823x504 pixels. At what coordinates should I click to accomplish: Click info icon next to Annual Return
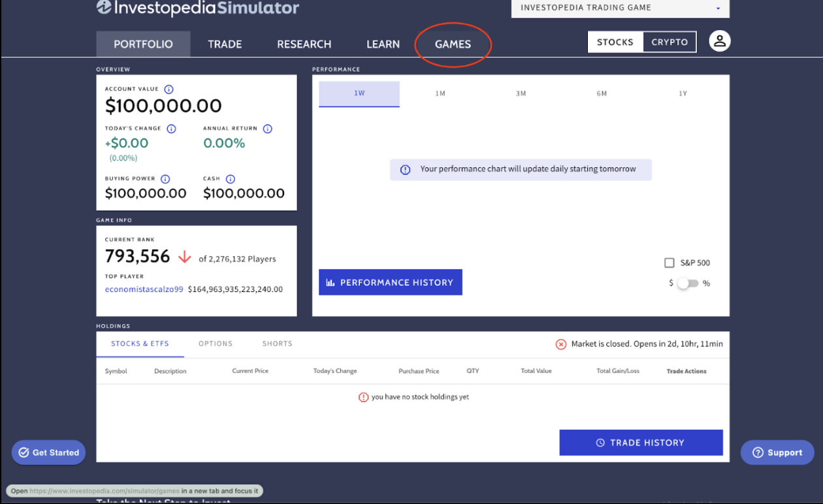pyautogui.click(x=267, y=129)
